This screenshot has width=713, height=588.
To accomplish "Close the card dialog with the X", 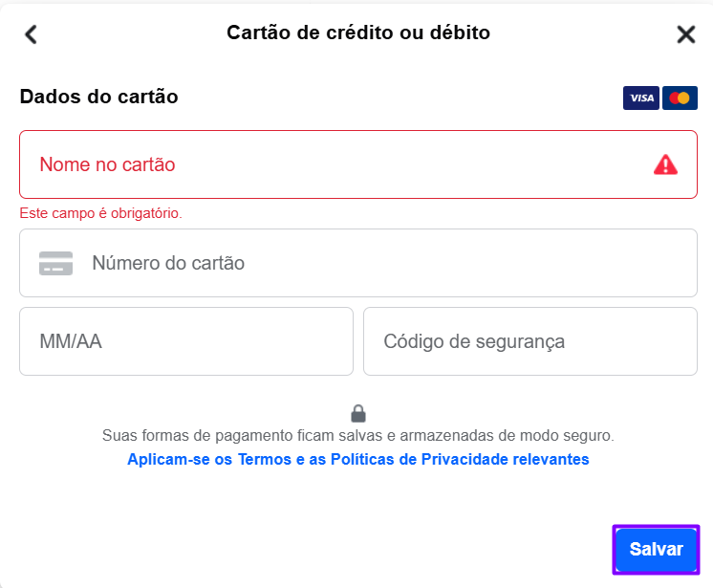I will point(685,34).
